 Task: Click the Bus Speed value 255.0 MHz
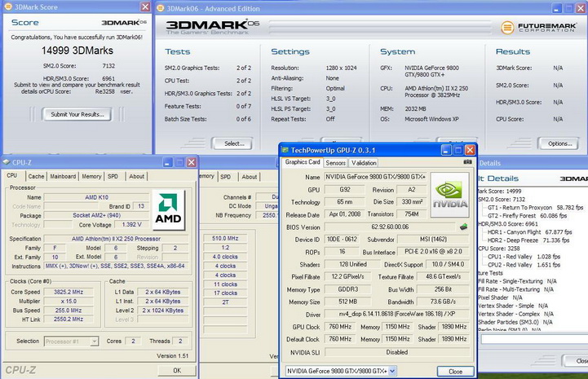69,310
